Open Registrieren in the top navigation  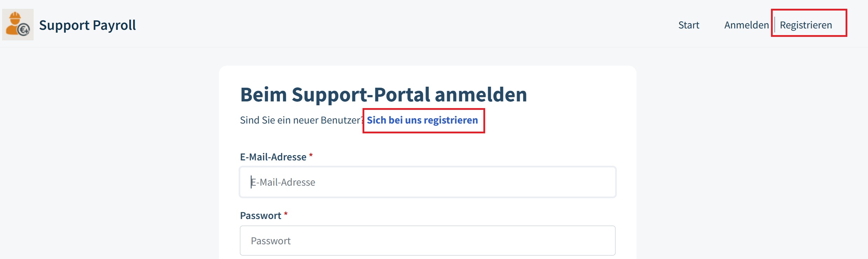806,25
